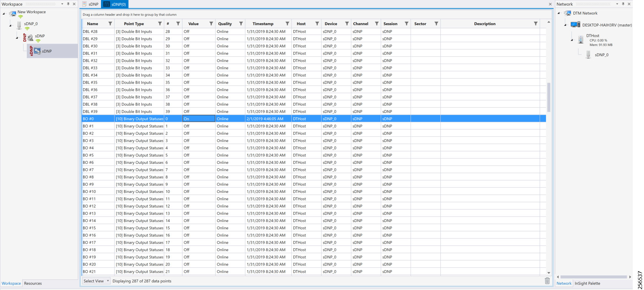Switch to the sDNP document tab
The image size is (644, 290).
point(91,4)
